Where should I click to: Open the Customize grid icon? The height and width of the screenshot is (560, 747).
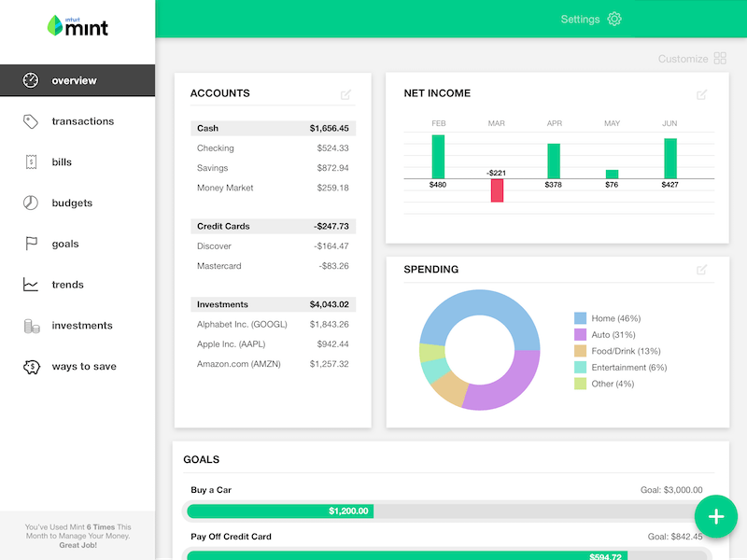point(719,58)
